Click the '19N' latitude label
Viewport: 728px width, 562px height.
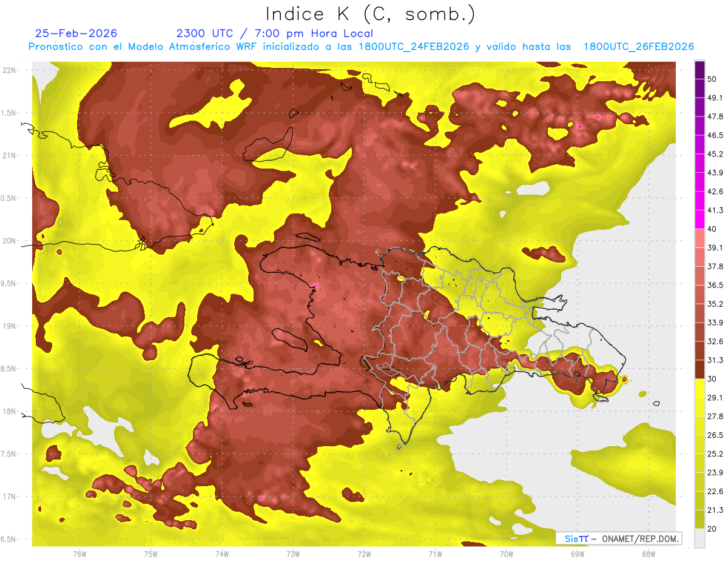tap(8, 326)
